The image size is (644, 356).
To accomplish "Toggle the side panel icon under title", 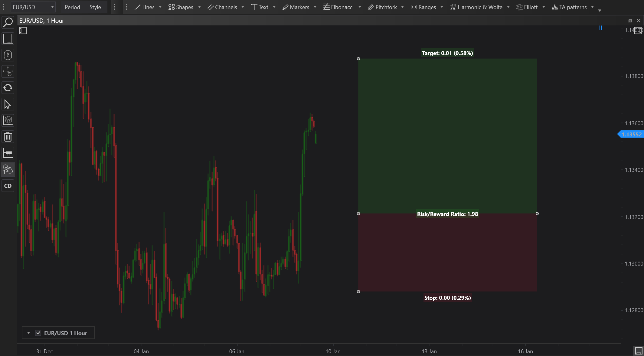I will click(23, 31).
